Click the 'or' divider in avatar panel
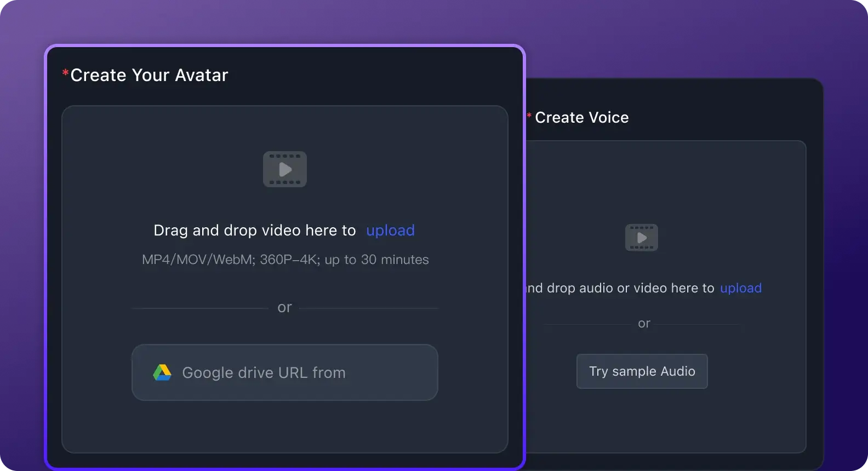Screen dimensions: 868x471 (284, 308)
